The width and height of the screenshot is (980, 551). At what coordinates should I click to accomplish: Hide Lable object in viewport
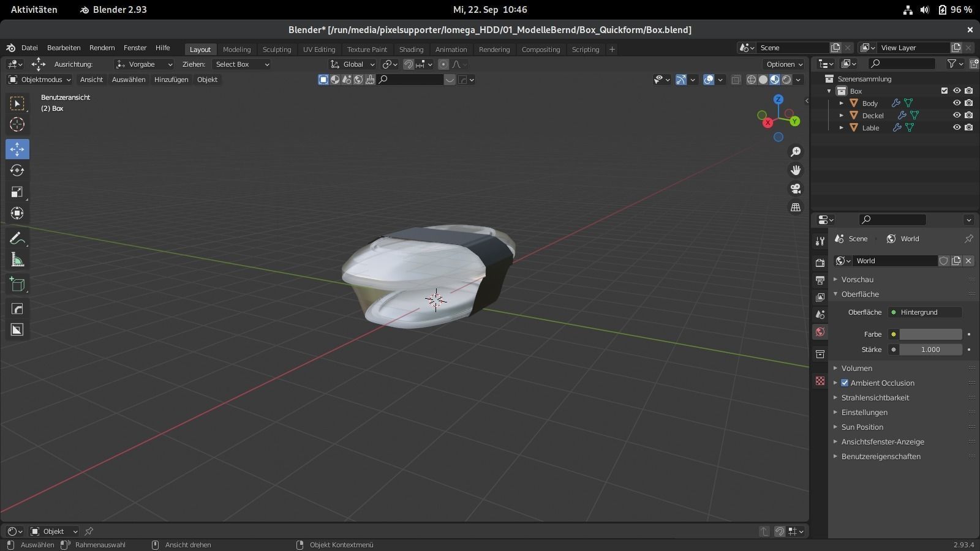pyautogui.click(x=957, y=127)
